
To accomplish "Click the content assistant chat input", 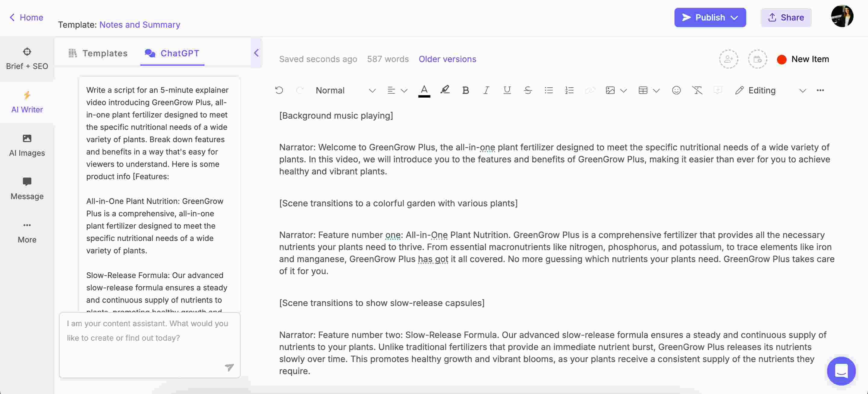I will [149, 345].
